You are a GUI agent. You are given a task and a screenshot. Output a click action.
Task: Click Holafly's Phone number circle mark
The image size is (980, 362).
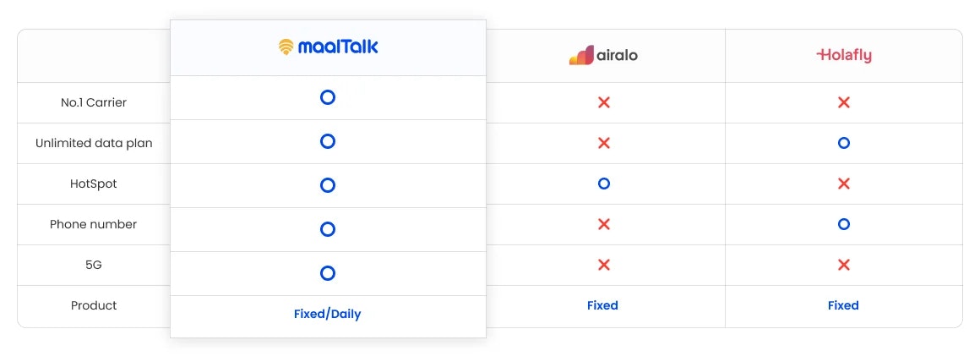click(843, 224)
